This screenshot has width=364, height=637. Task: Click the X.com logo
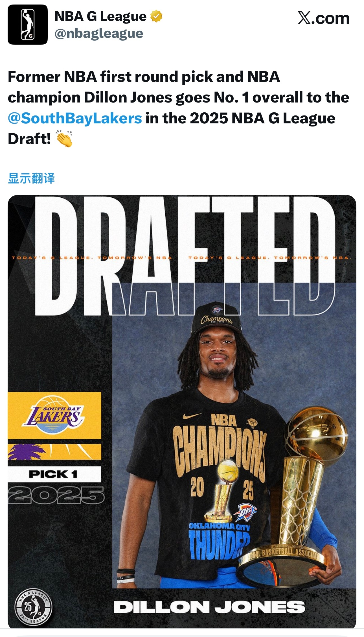click(324, 18)
